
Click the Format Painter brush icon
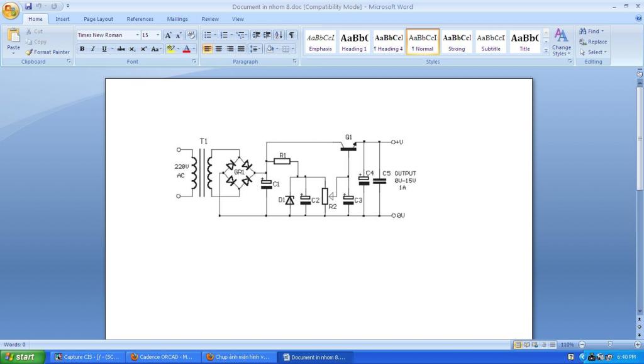[29, 52]
